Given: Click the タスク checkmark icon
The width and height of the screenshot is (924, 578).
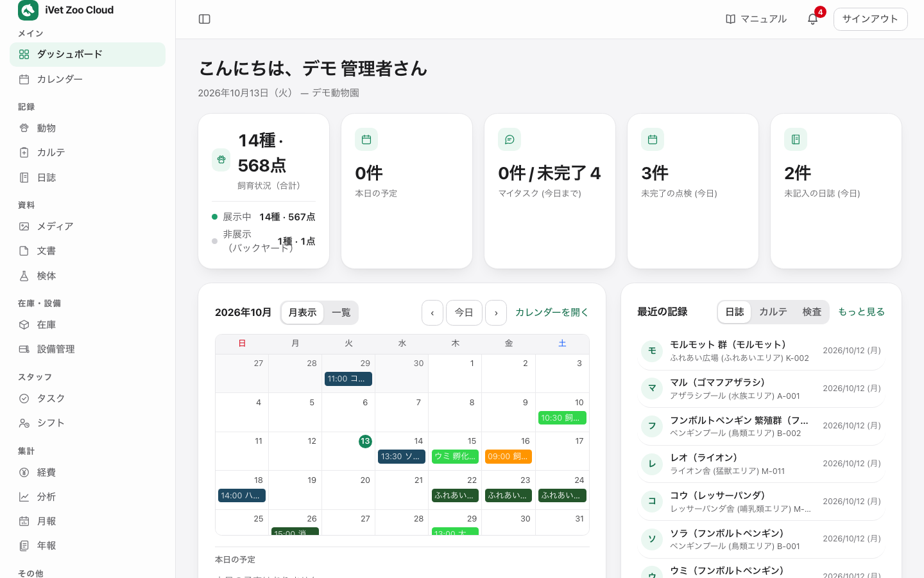Looking at the screenshot, I should pos(24,399).
